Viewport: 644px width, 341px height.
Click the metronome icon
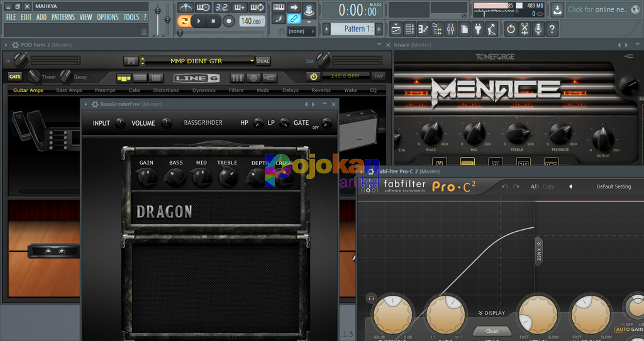pyautogui.click(x=186, y=8)
